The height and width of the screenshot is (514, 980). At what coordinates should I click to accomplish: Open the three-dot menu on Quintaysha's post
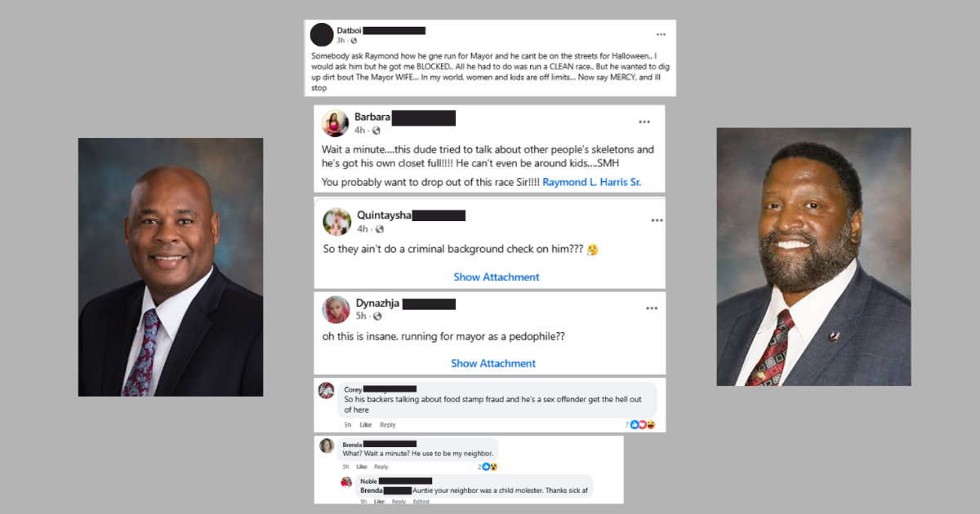tap(657, 220)
